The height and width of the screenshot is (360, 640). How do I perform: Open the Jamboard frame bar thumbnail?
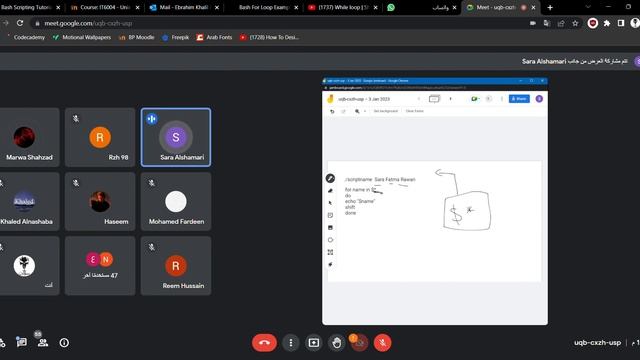tap(434, 99)
